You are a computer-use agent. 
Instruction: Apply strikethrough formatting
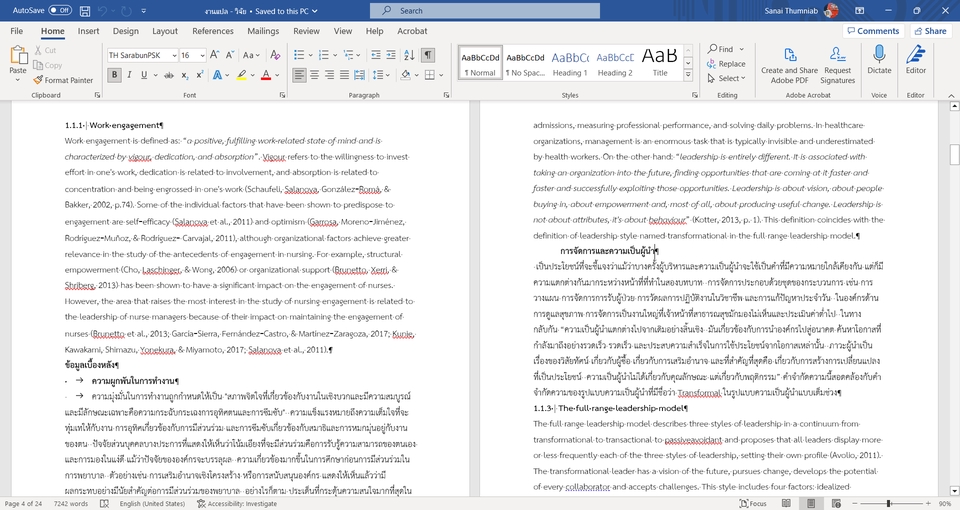(x=168, y=75)
